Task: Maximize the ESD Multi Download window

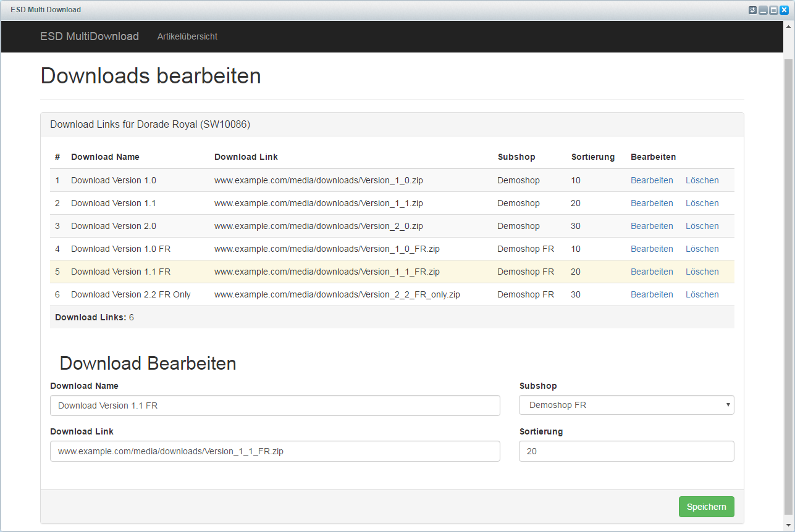Action: pyautogui.click(x=773, y=10)
